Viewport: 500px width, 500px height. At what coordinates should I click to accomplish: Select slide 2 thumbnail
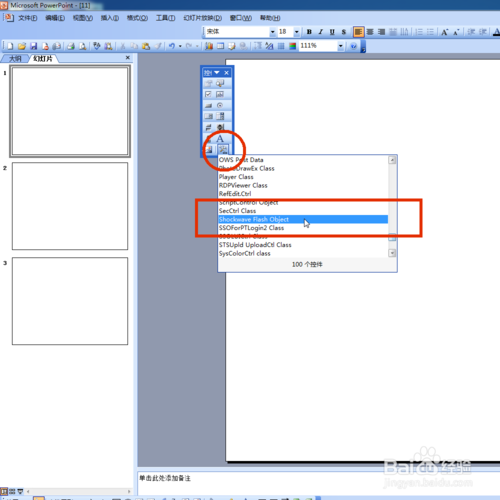click(x=70, y=206)
